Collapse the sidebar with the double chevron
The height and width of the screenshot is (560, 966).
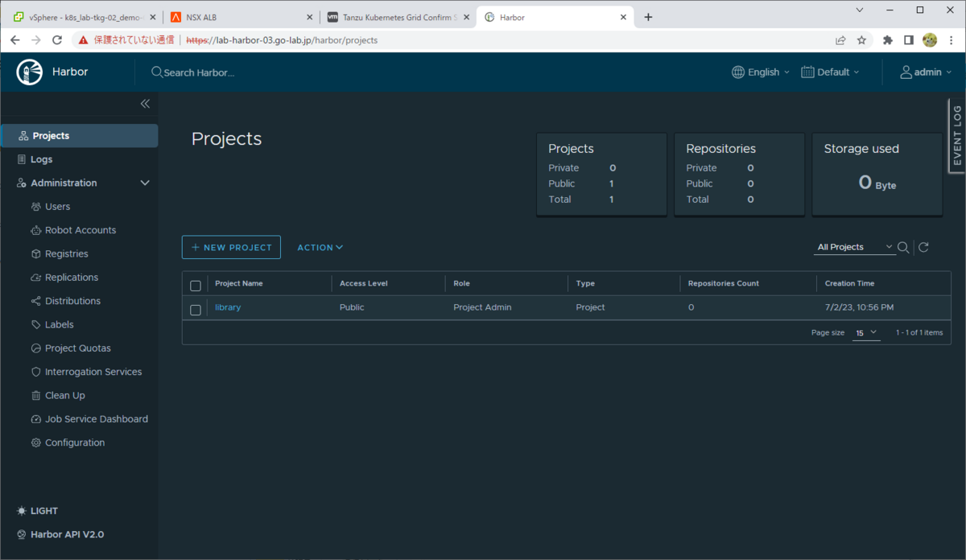click(x=145, y=103)
